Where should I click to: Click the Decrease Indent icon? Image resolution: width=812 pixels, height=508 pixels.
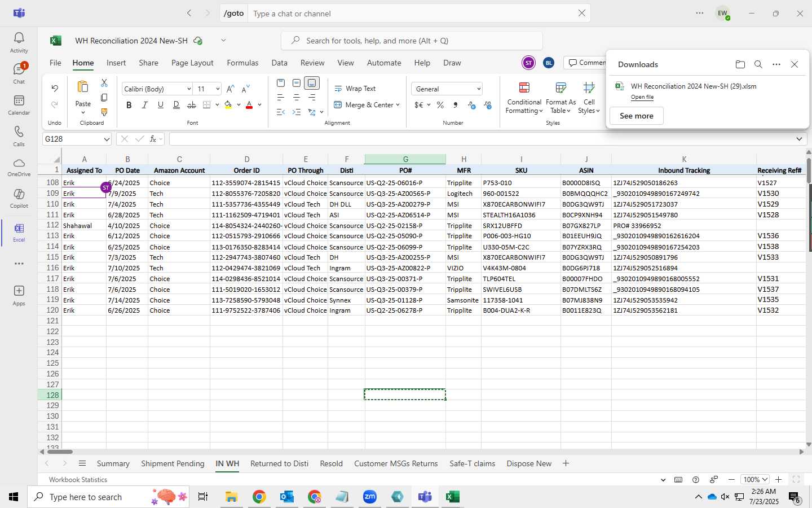tap(281, 112)
